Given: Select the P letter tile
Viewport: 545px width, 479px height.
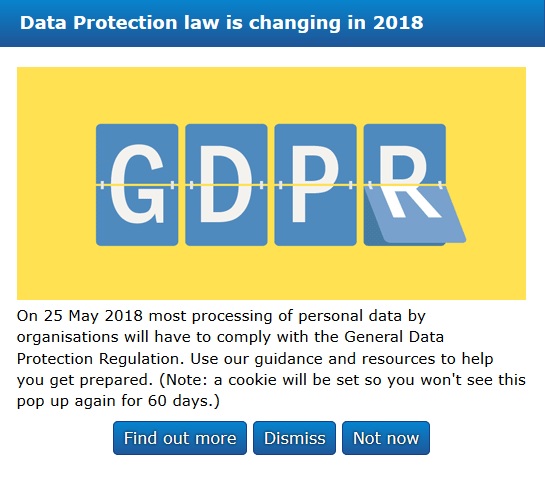Looking at the screenshot, I should (x=315, y=185).
